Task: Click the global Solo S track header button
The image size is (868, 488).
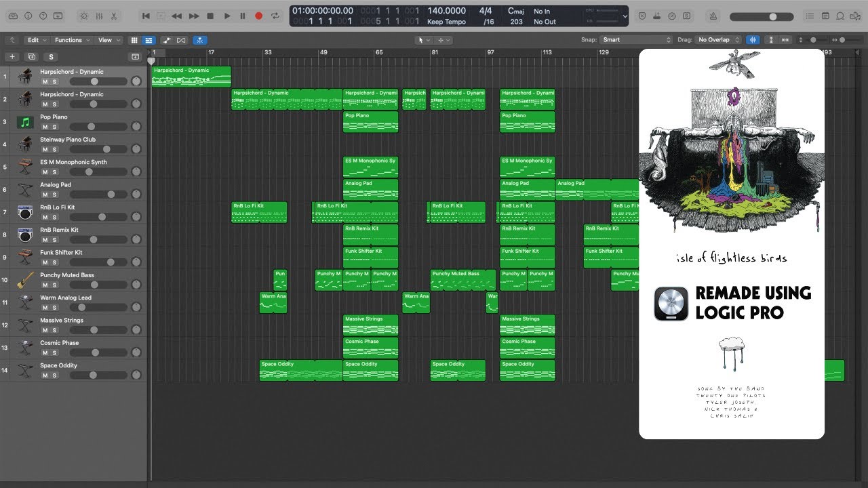Action: [x=52, y=57]
